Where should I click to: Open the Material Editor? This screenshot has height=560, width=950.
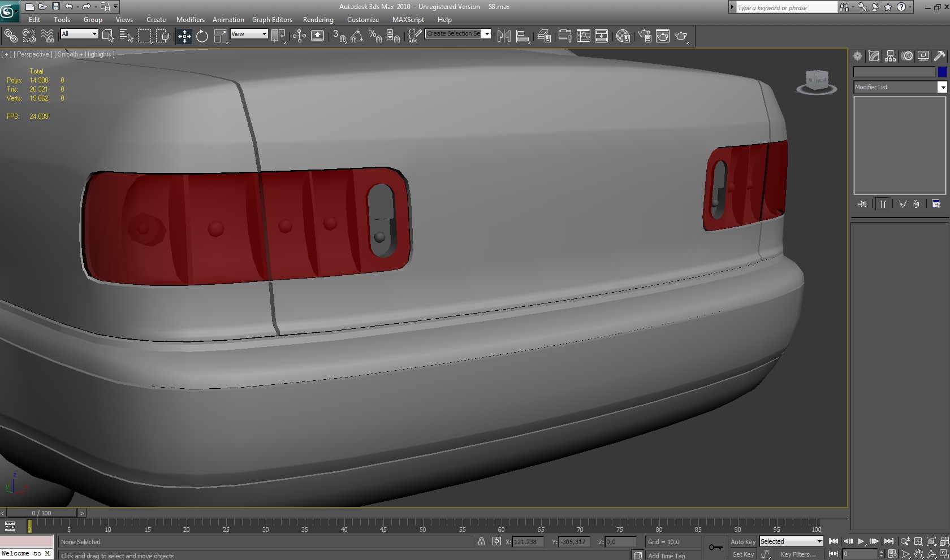pyautogui.click(x=623, y=37)
